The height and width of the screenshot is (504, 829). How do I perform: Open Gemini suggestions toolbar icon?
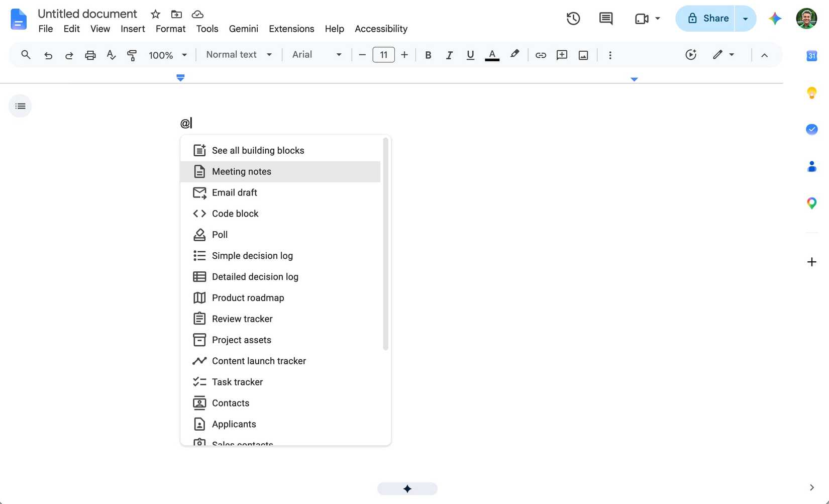tap(691, 55)
